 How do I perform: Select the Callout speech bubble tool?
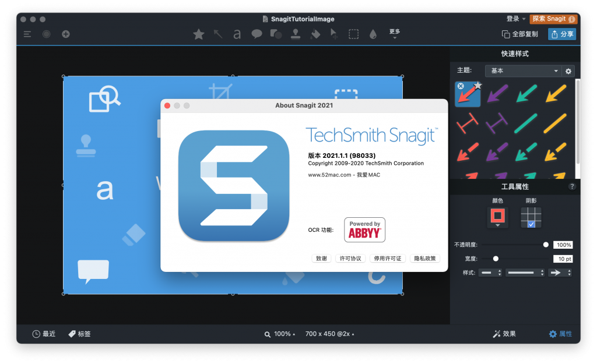(x=257, y=34)
